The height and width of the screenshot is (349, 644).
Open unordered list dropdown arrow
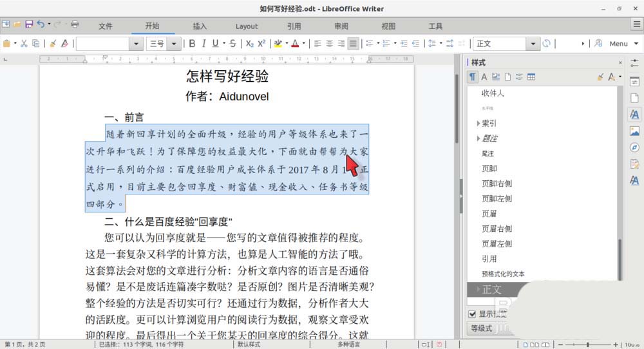[378, 44]
